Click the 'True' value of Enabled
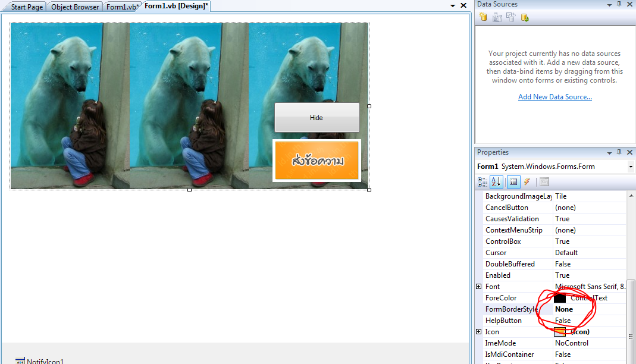636x364 pixels. (562, 275)
